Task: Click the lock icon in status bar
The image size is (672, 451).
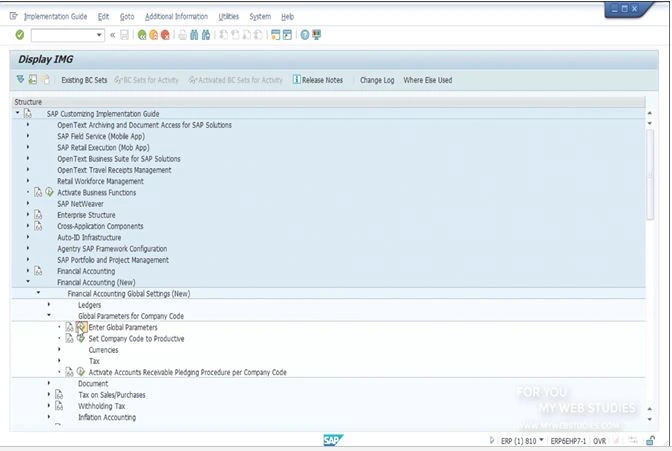Action: pyautogui.click(x=651, y=440)
